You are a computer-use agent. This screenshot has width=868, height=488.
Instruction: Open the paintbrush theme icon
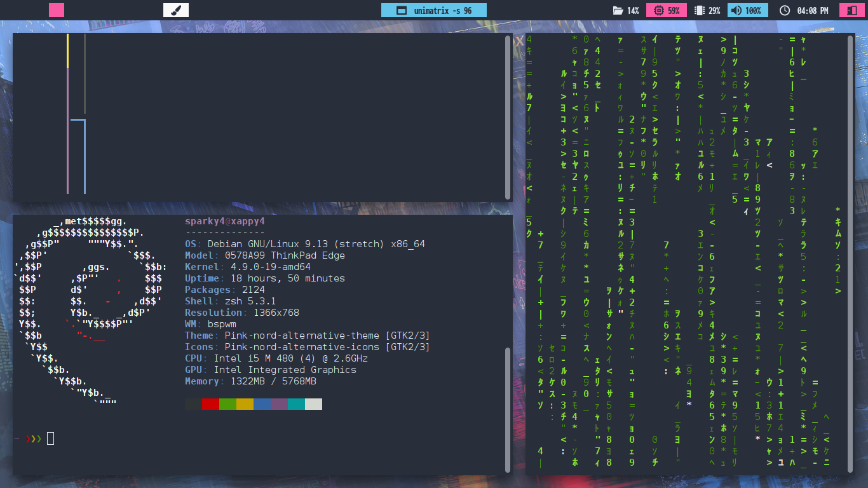(x=176, y=10)
